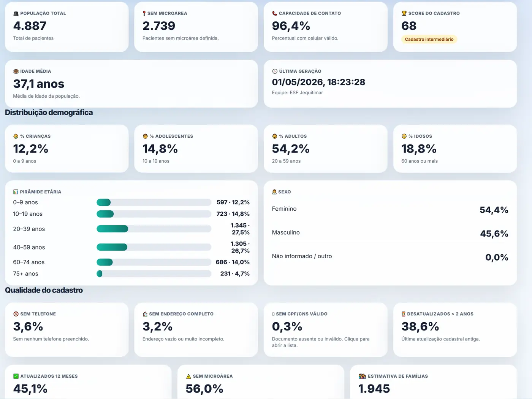Click the '686 · 14,0%' pyramid value
The width and height of the screenshot is (532, 399).
233,262
